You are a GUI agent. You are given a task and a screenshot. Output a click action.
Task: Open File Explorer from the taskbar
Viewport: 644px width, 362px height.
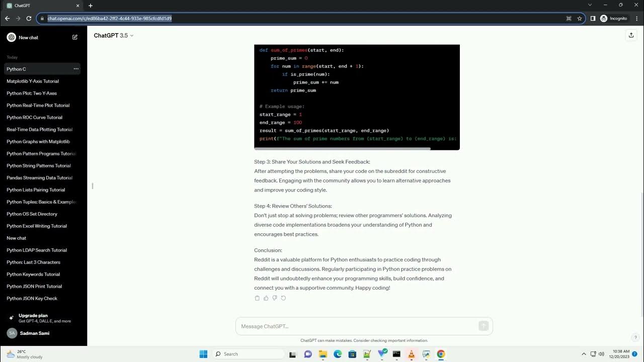tap(323, 354)
